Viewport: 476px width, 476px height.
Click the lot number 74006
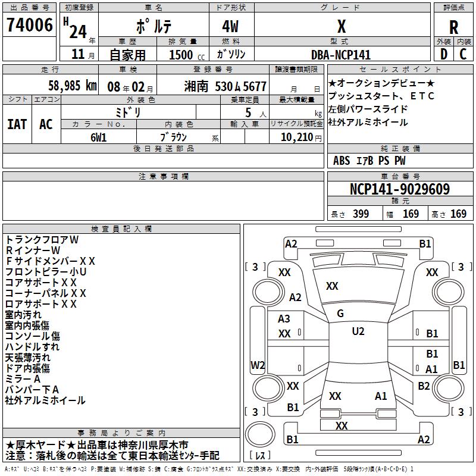point(29,24)
